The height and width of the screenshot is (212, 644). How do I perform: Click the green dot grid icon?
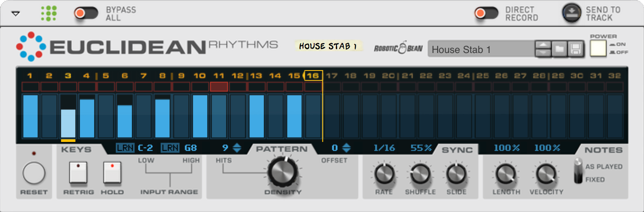coord(48,13)
